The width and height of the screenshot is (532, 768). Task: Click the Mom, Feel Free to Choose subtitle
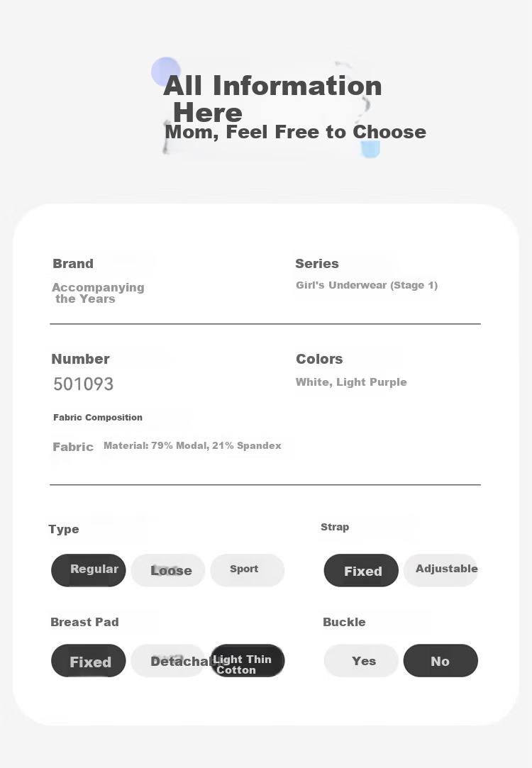295,132
